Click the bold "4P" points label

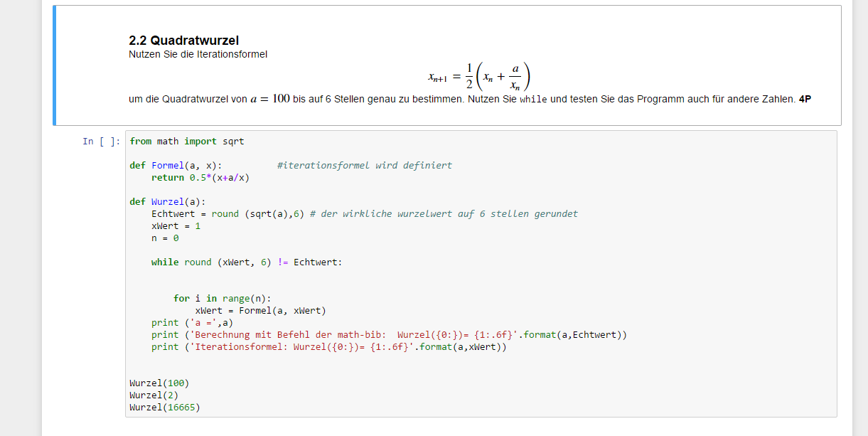pyautogui.click(x=805, y=100)
